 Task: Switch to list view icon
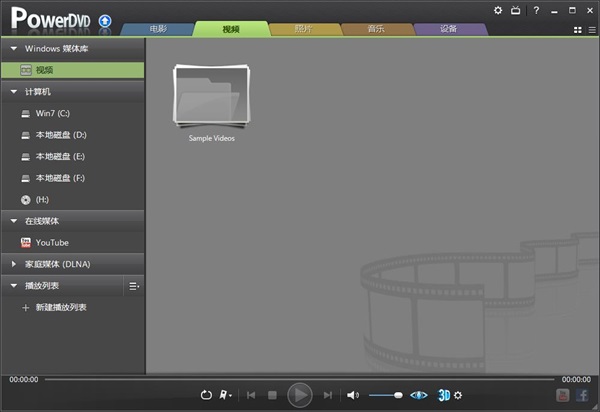coord(592,30)
